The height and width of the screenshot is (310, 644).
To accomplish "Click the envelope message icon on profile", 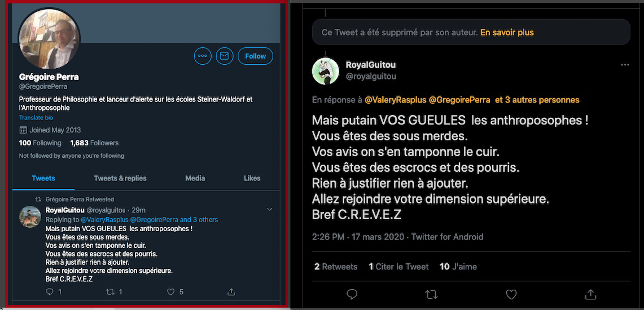I will [x=224, y=56].
